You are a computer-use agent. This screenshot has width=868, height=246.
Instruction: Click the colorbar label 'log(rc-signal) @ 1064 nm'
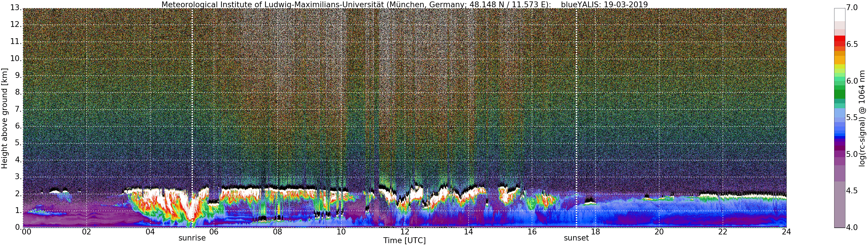[862, 118]
